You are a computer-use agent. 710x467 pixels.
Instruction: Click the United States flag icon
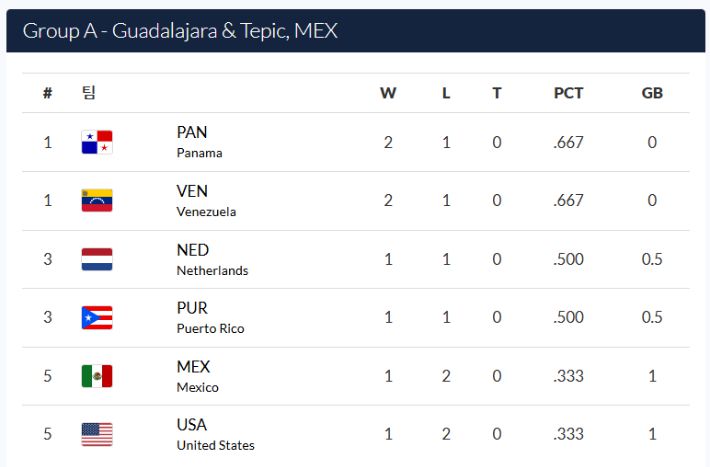[97, 434]
